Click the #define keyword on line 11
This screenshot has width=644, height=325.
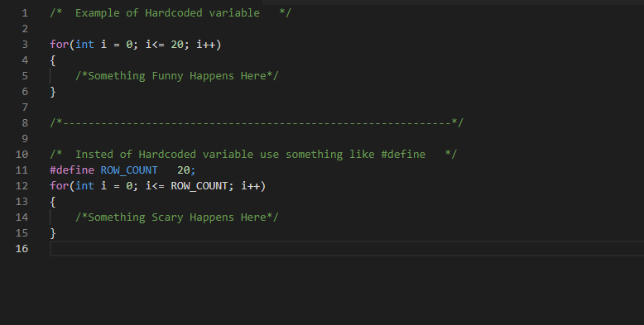click(72, 170)
